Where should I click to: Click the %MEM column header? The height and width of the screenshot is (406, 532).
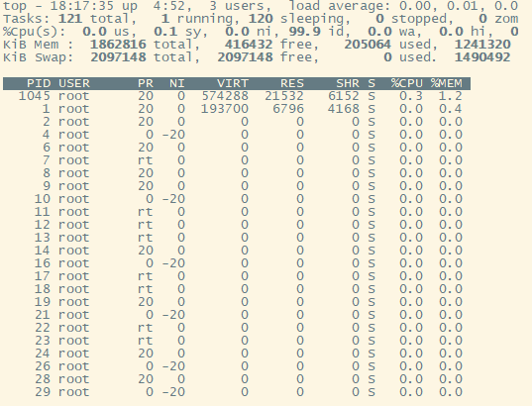click(x=447, y=83)
